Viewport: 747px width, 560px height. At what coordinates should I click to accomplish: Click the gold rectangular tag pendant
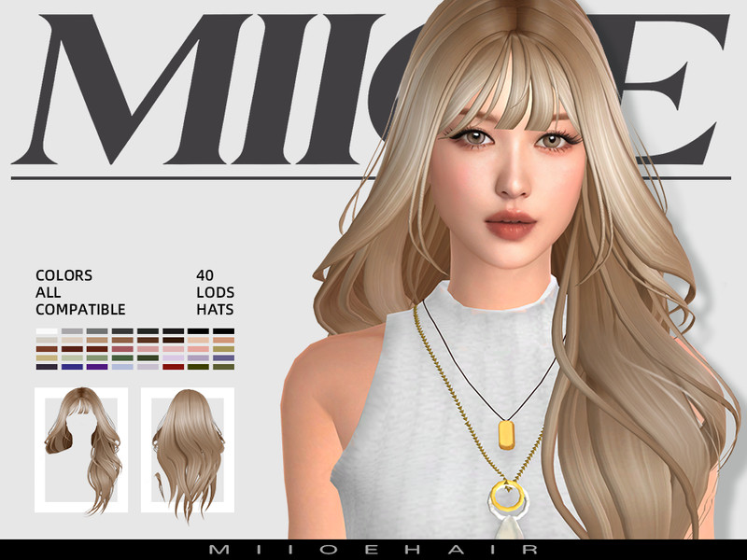(x=508, y=435)
